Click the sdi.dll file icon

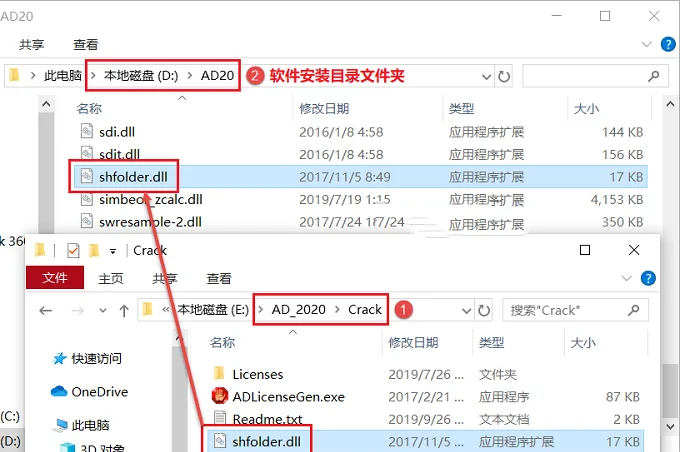(87, 131)
